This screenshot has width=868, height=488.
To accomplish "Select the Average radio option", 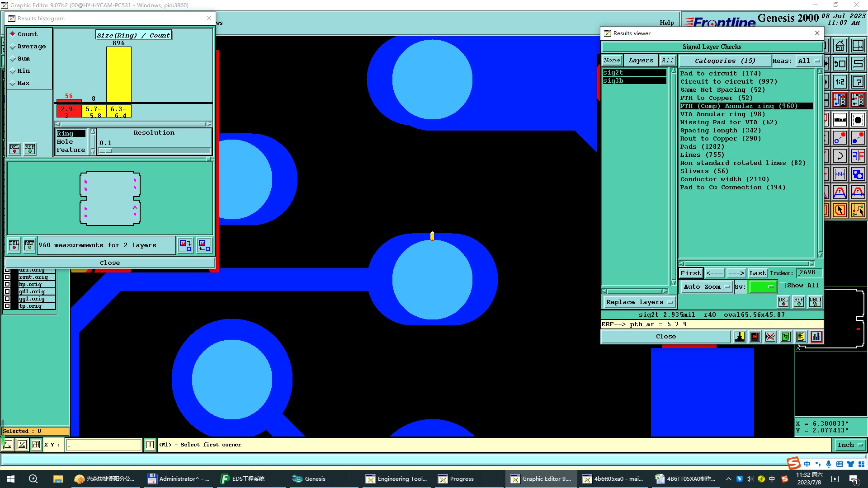I will pyautogui.click(x=28, y=46).
